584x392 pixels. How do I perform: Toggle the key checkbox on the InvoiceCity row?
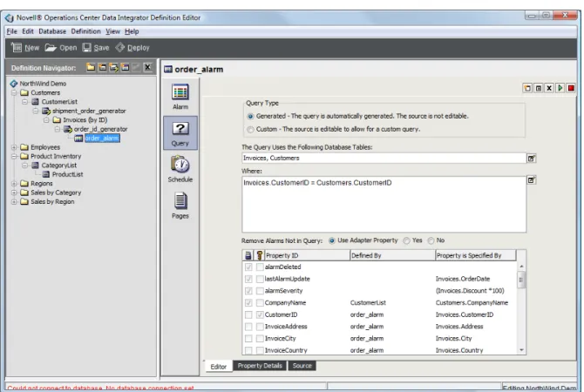[x=260, y=339]
